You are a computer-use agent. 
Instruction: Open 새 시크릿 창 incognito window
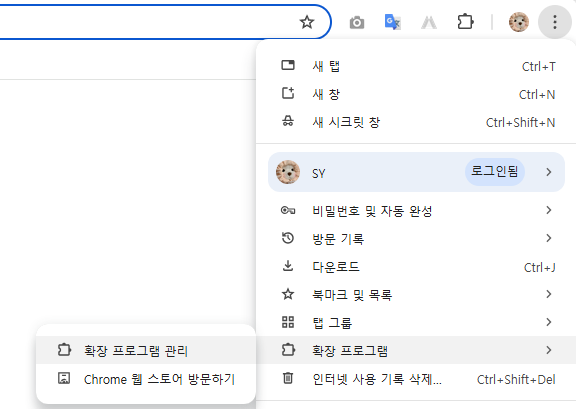pyautogui.click(x=416, y=122)
